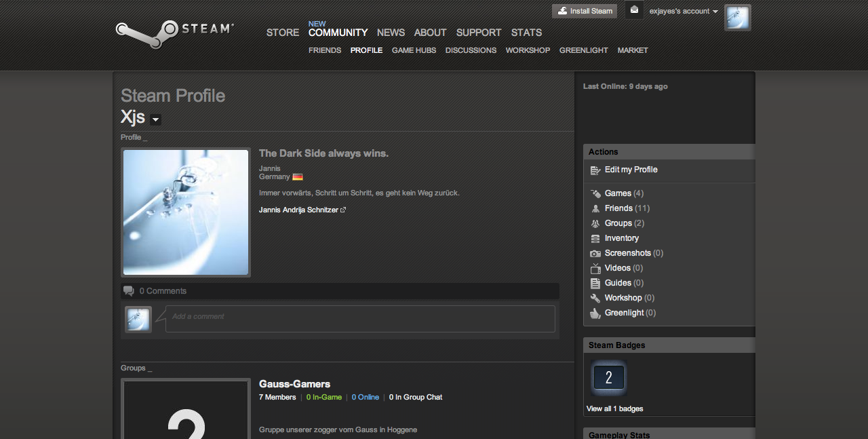Click the 0 Comments label
868x439 pixels.
[163, 291]
